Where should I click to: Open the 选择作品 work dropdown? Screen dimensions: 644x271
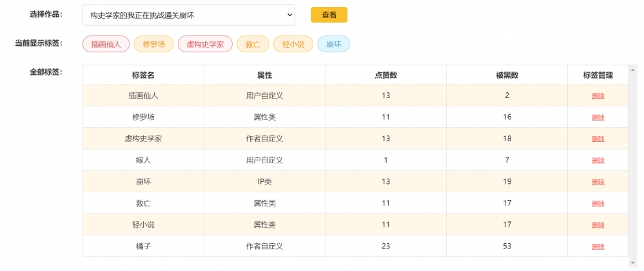pos(188,15)
